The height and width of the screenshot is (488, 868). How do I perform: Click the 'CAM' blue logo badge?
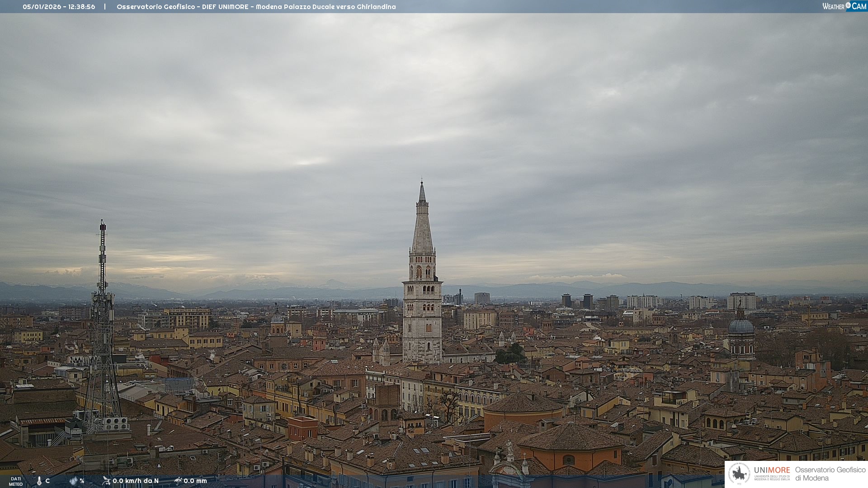pyautogui.click(x=859, y=6)
